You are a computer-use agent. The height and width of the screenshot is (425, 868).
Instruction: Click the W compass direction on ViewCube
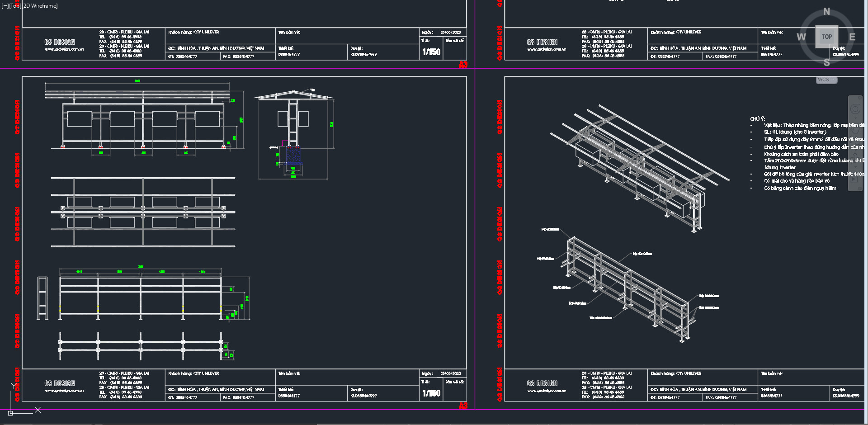[x=801, y=37]
